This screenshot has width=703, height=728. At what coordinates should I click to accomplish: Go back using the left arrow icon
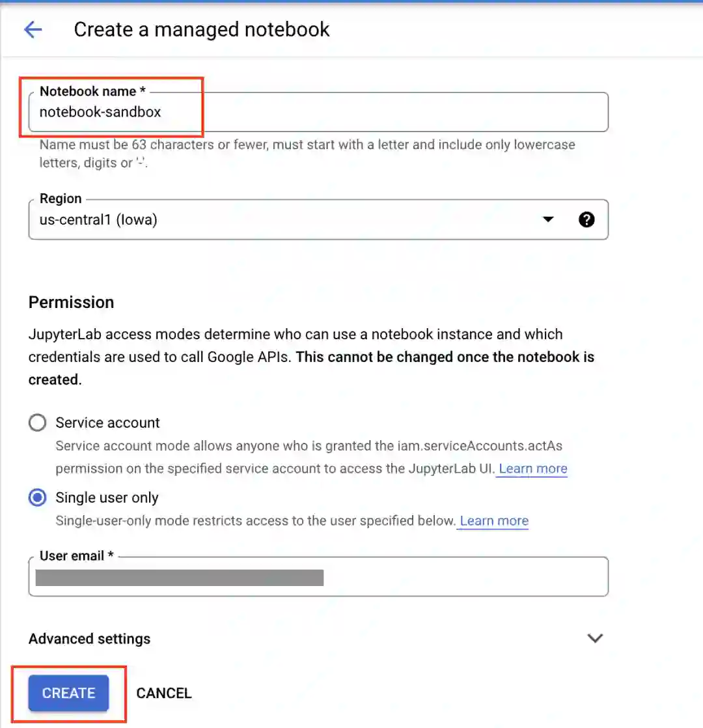[33, 29]
